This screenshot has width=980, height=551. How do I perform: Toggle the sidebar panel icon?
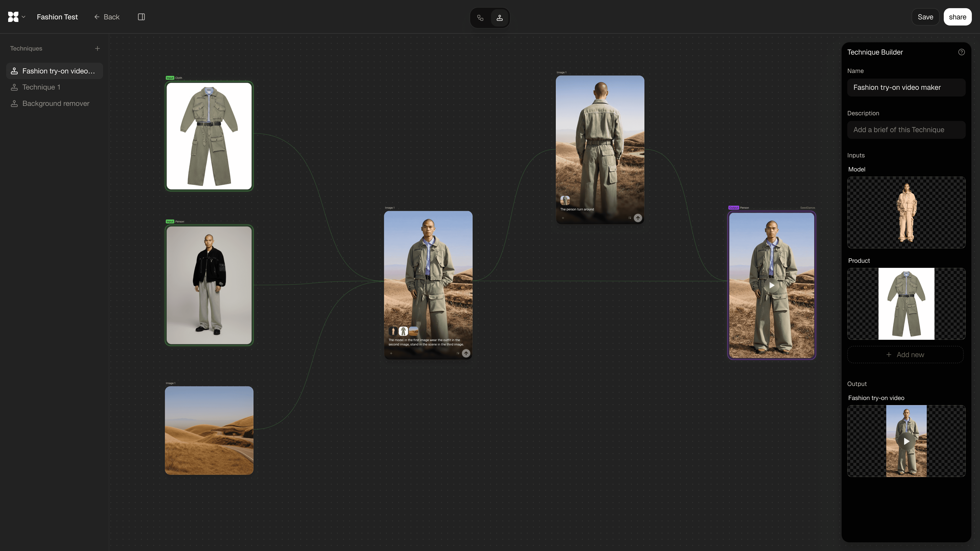click(x=141, y=17)
